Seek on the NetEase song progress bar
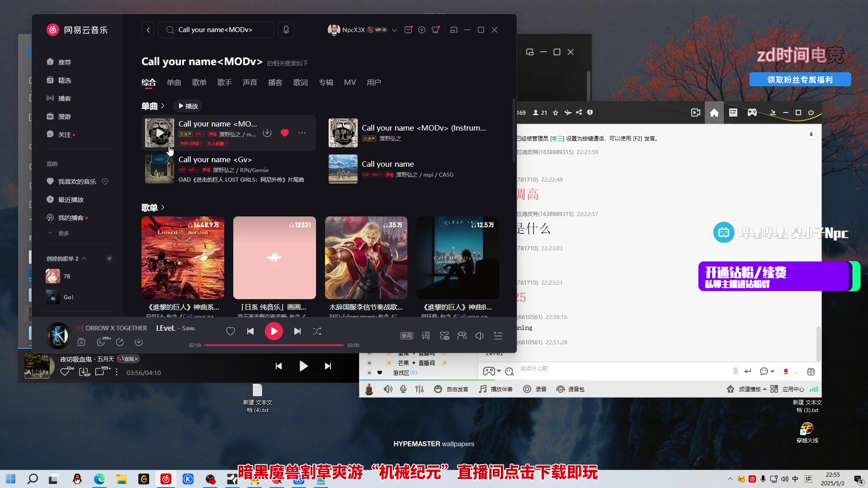The image size is (868, 488). (x=274, y=345)
